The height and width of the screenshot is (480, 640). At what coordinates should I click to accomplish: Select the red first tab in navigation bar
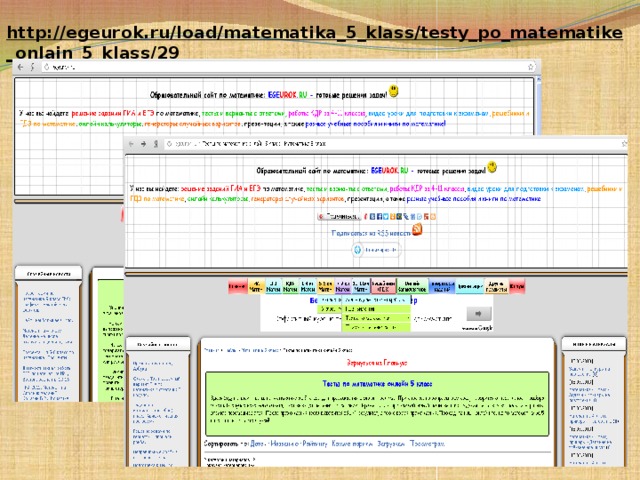237,287
